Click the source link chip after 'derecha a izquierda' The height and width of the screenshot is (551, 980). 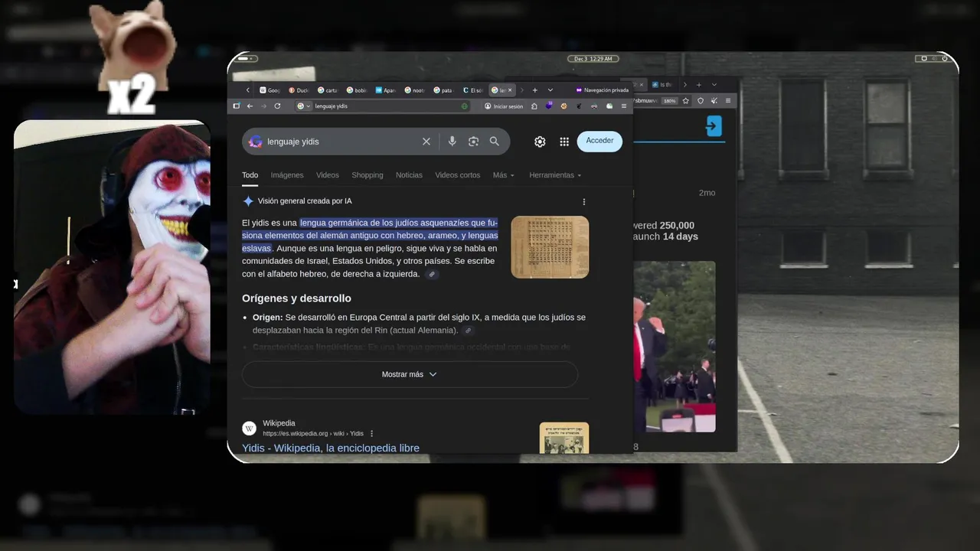[432, 274]
